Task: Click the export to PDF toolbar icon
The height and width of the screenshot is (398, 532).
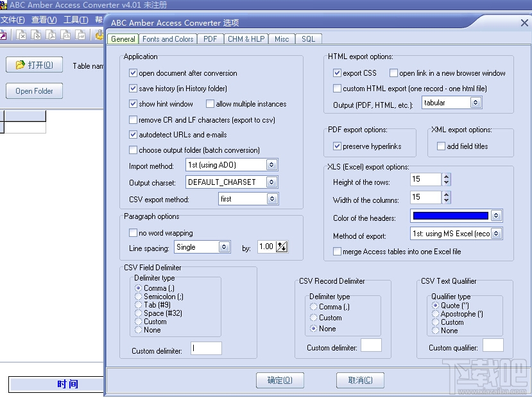Action: (51, 35)
